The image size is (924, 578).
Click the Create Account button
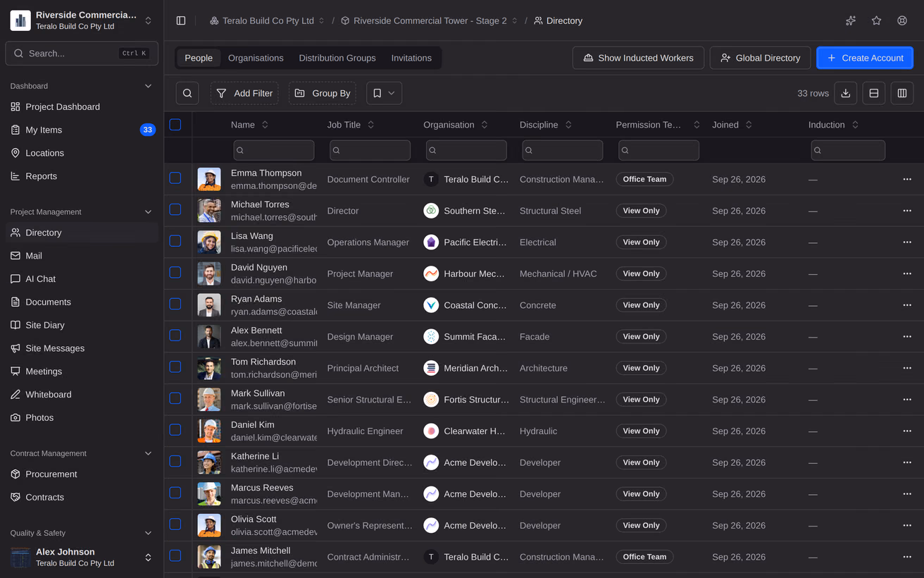(x=865, y=58)
